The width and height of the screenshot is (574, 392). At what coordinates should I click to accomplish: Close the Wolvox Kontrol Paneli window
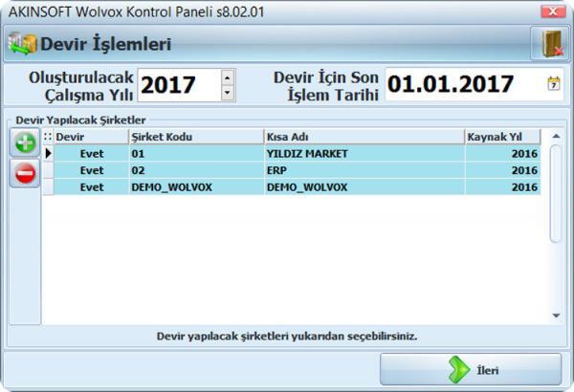[553, 11]
